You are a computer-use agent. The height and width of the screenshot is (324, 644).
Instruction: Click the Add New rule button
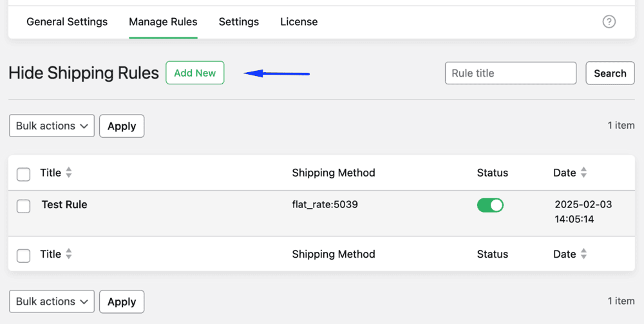tap(195, 73)
